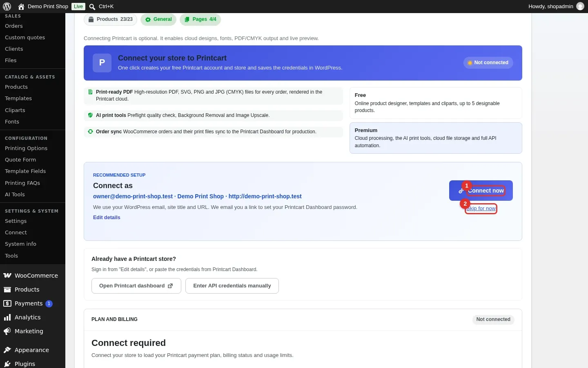Click the Ctrl+K search shortcut label

click(x=106, y=7)
